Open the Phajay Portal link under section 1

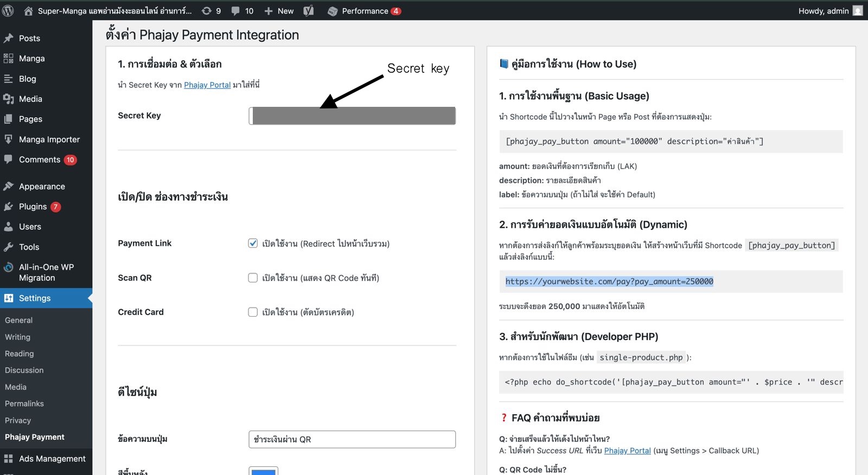pyautogui.click(x=207, y=85)
